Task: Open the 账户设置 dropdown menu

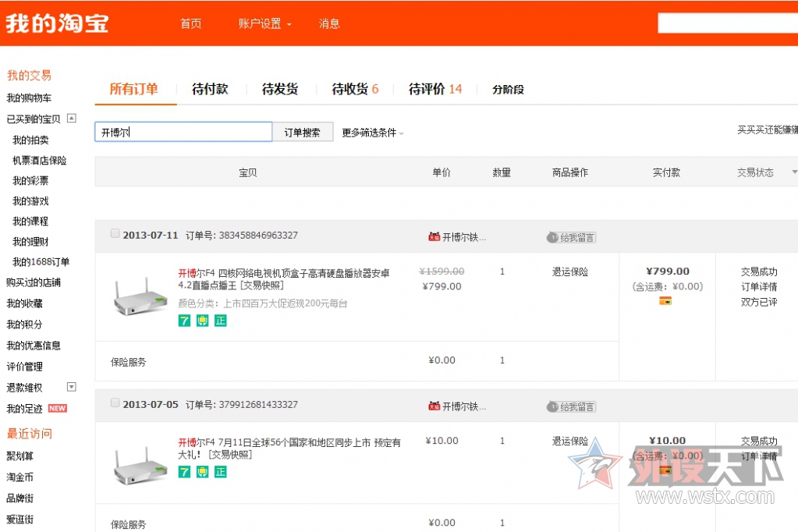Action: pos(264,23)
